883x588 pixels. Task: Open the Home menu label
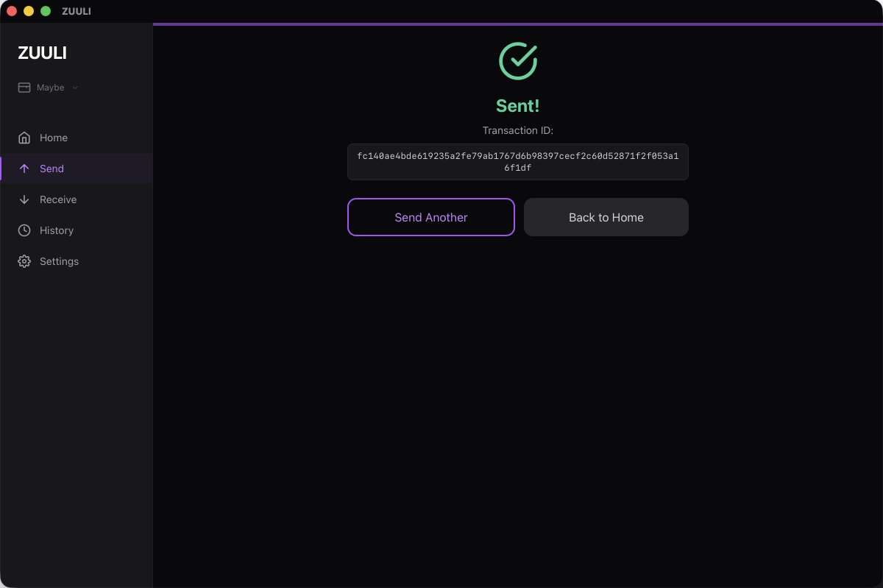[54, 138]
